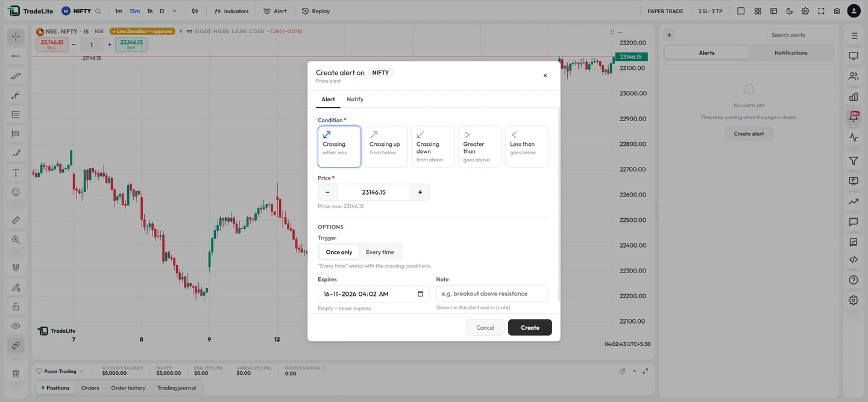The image size is (868, 402).
Task: Open the emoji sticker tool
Action: point(16,192)
